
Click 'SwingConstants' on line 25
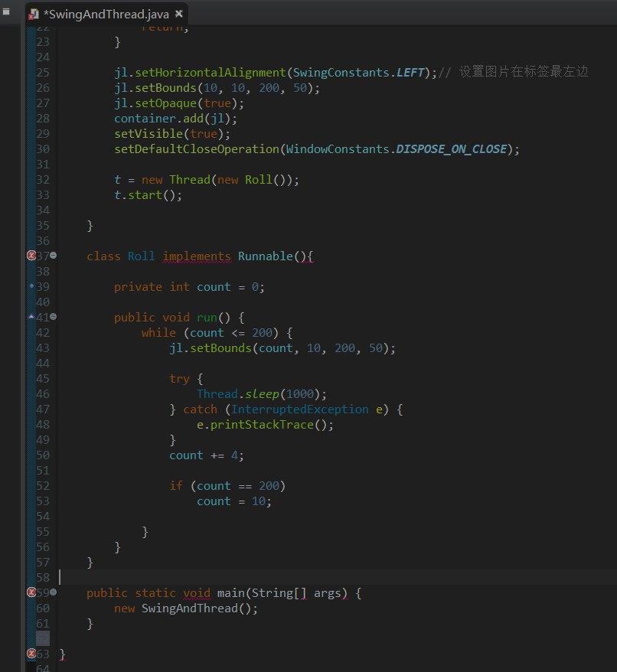(x=341, y=73)
